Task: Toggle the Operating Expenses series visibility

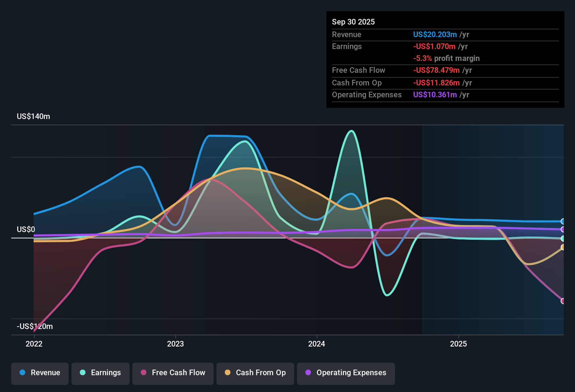Action: (346, 373)
